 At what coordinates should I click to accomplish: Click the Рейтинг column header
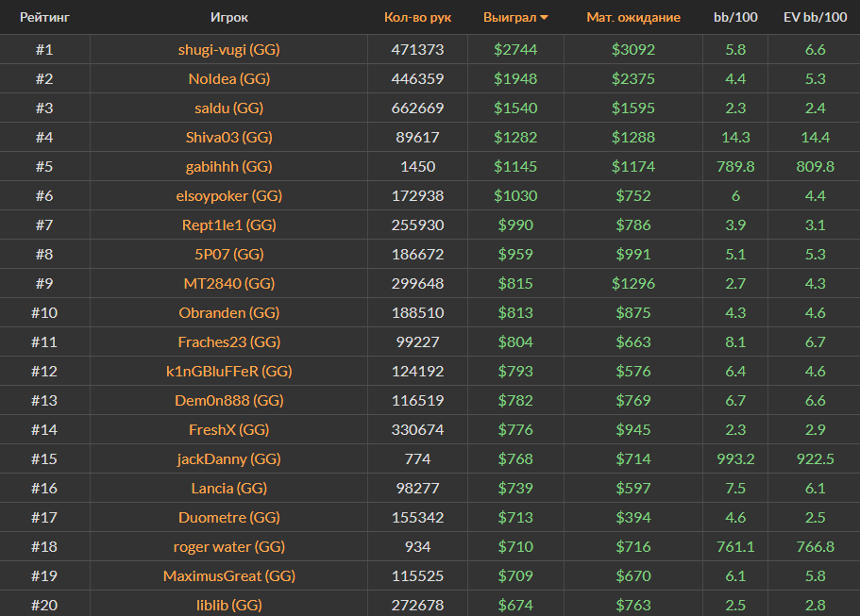click(44, 17)
